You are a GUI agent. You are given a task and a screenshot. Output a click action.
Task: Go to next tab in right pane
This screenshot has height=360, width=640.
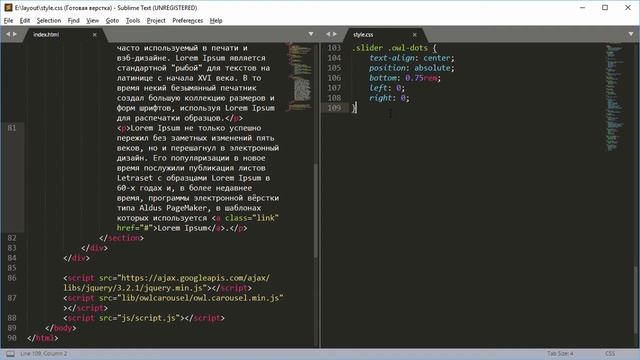[x=335, y=34]
